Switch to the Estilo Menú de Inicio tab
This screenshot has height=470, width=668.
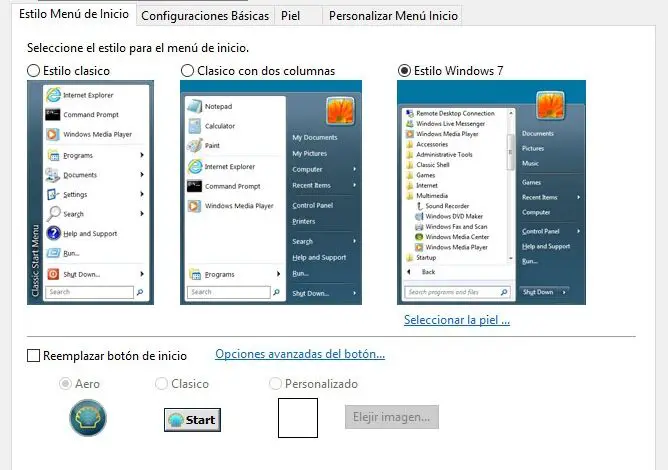[x=74, y=14]
